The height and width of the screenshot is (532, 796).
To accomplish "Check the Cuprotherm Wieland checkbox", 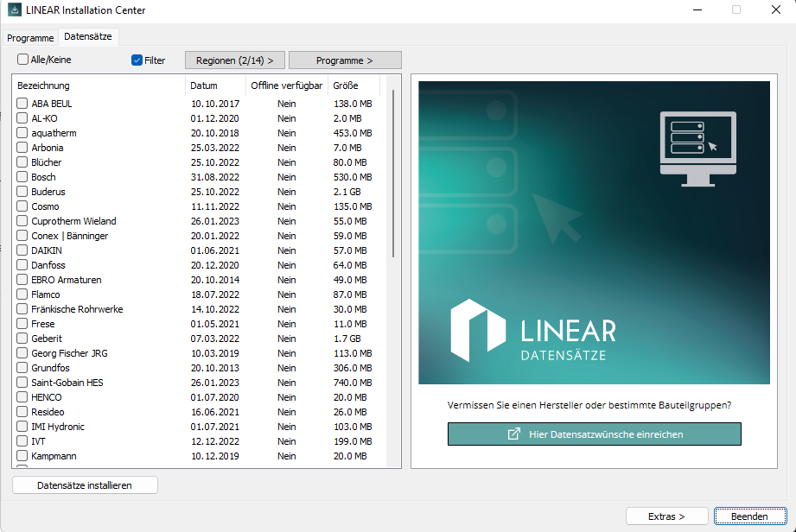I will (22, 221).
